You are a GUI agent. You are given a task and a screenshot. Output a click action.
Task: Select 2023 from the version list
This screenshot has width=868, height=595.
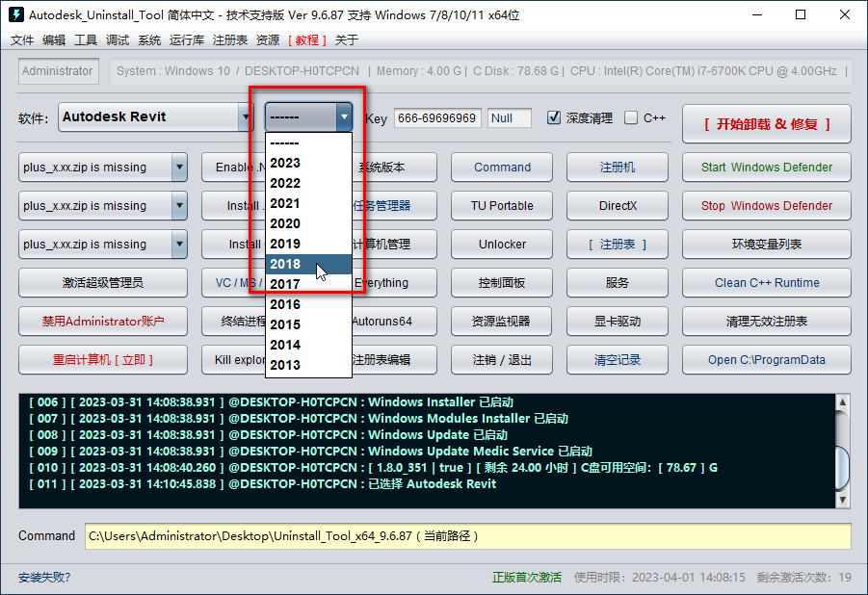coord(308,163)
